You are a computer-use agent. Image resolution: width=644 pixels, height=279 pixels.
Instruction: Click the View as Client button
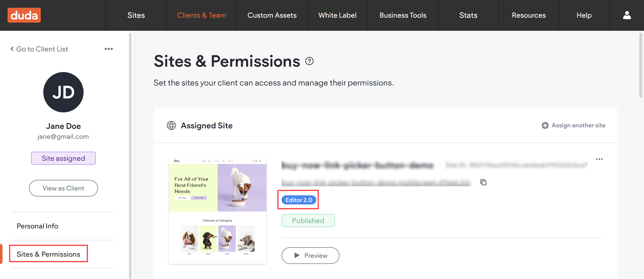pyautogui.click(x=63, y=188)
